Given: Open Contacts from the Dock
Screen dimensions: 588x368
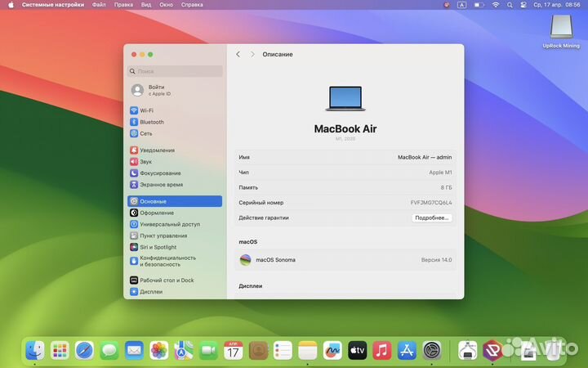Looking at the screenshot, I should pos(258,350).
